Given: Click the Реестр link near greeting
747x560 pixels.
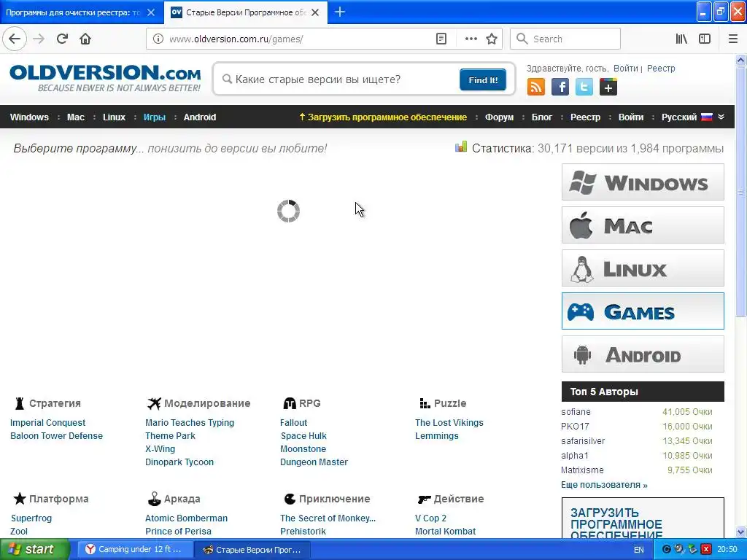Looking at the screenshot, I should 661,68.
